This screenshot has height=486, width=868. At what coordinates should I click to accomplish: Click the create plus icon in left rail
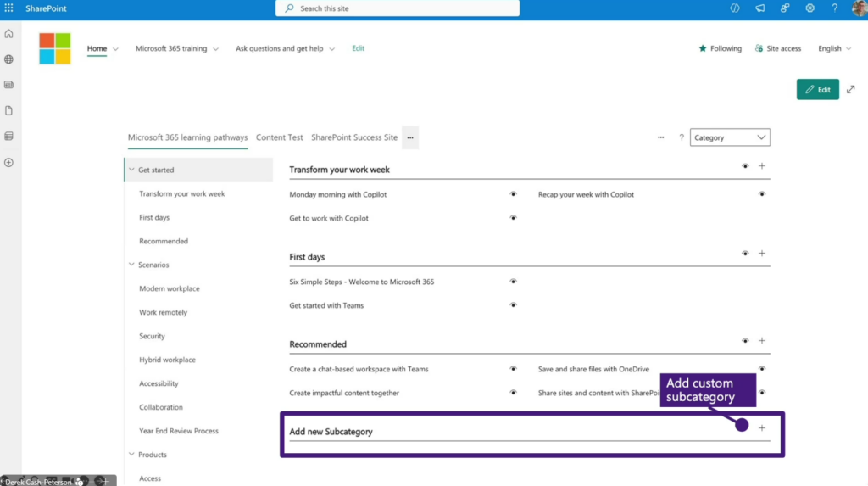click(8, 162)
